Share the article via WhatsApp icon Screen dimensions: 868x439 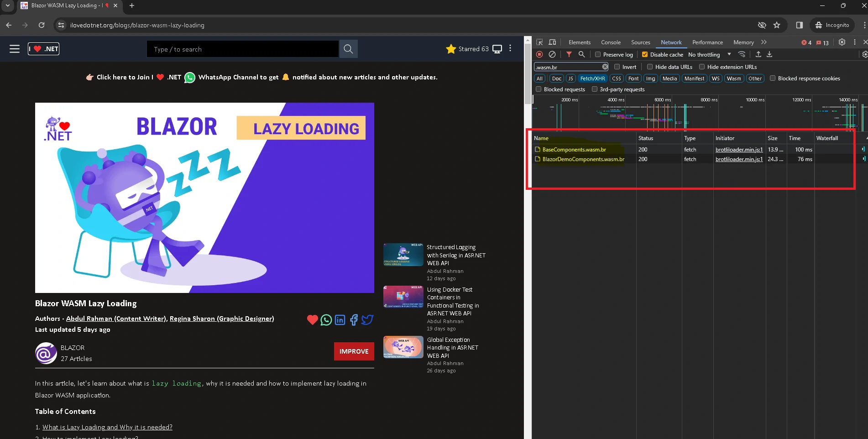coord(326,320)
